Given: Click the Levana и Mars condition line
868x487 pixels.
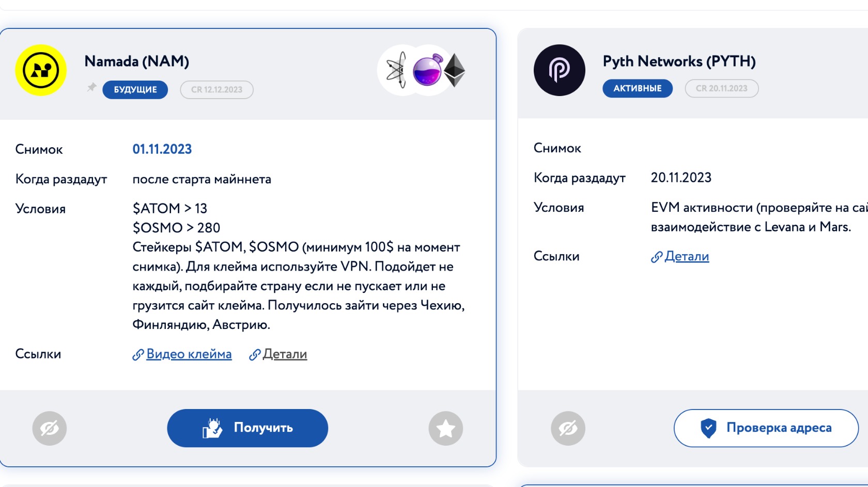Looking at the screenshot, I should (x=751, y=227).
